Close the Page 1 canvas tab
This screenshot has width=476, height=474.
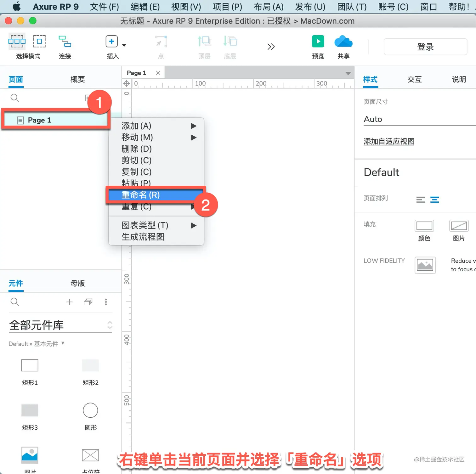[x=158, y=73]
